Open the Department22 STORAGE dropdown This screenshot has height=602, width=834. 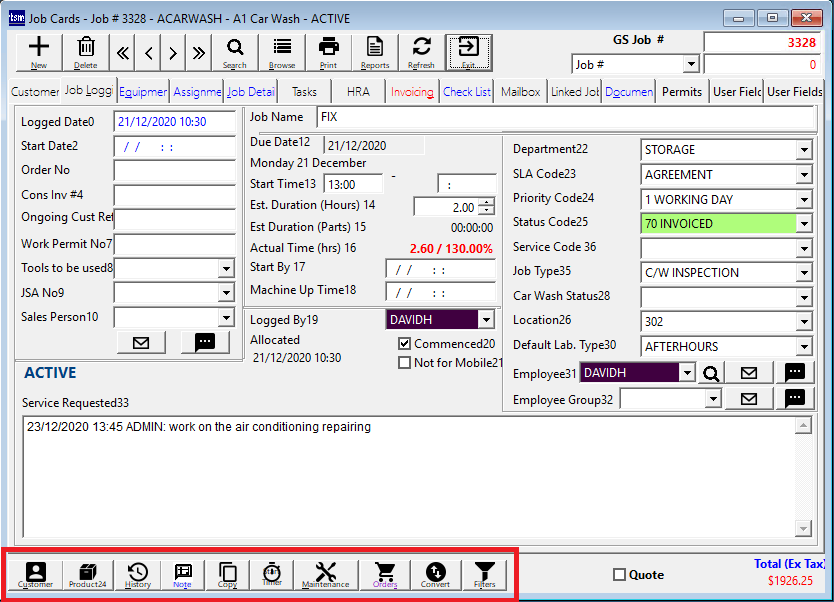(804, 150)
